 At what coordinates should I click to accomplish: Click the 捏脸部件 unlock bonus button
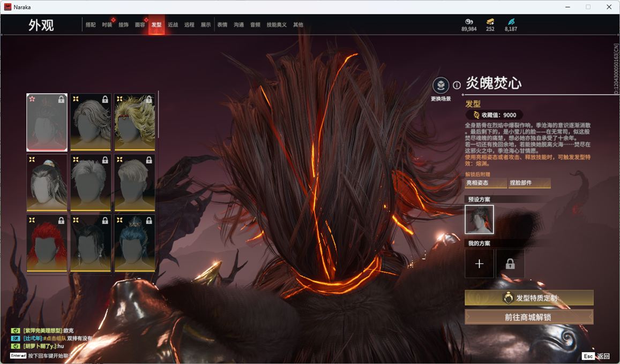(529, 183)
